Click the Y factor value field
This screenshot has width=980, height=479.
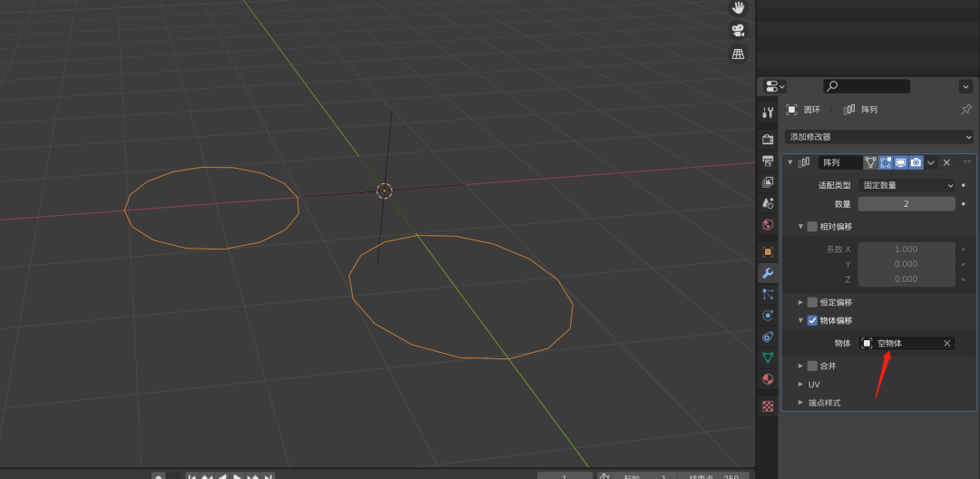tap(906, 264)
